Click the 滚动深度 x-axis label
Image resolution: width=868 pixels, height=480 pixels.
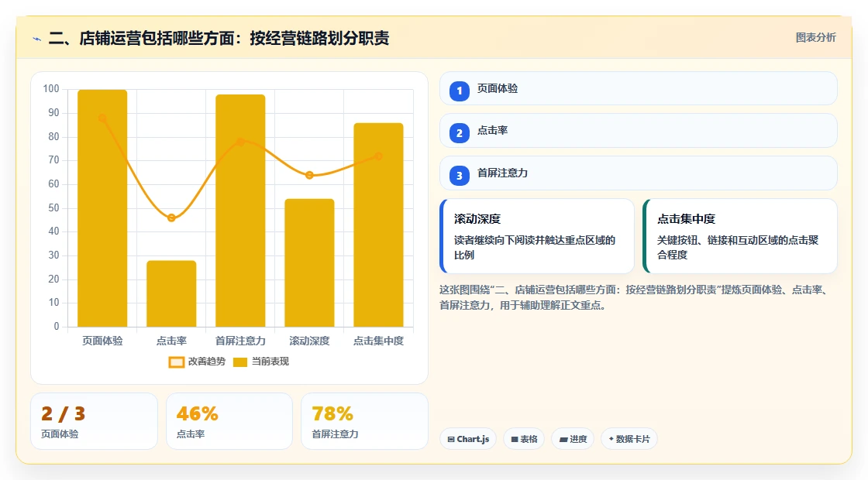click(309, 341)
